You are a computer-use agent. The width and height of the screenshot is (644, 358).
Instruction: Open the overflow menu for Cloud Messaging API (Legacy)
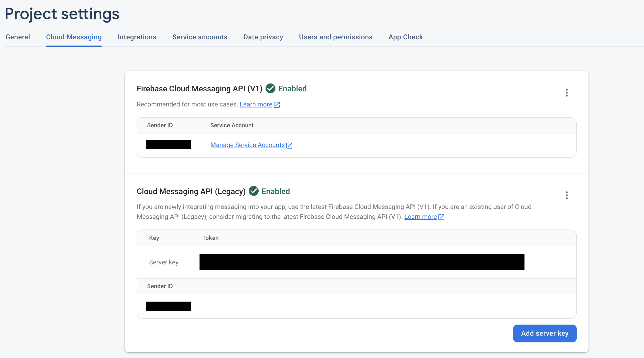[x=566, y=195]
